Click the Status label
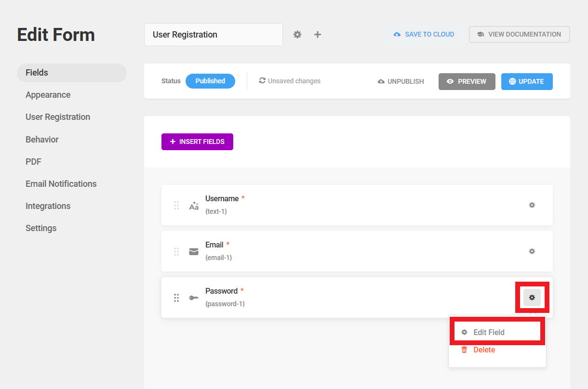 click(x=171, y=81)
